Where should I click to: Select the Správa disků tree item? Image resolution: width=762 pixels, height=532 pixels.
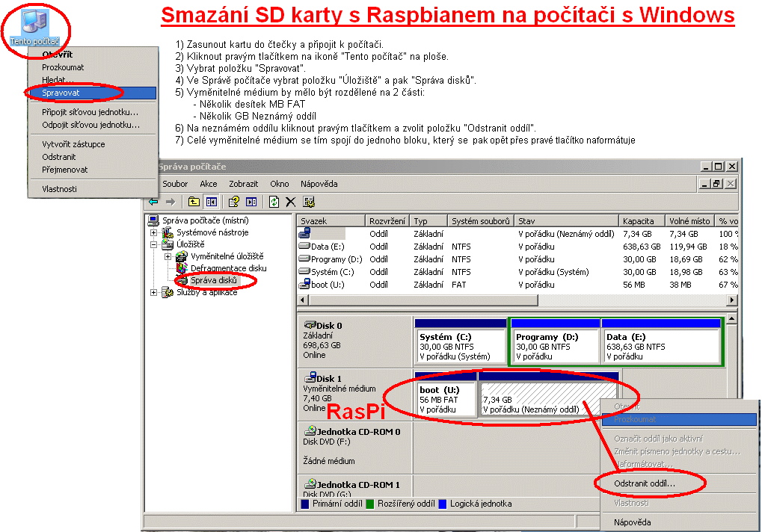(214, 280)
